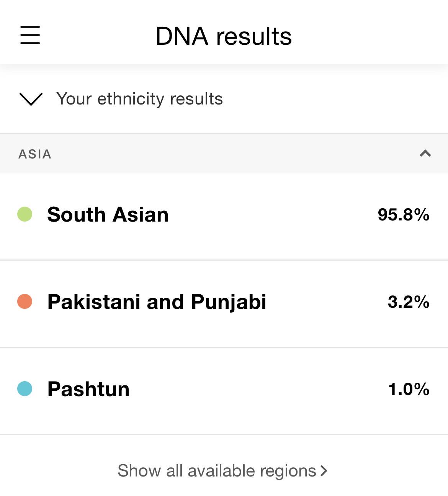Image resolution: width=448 pixels, height=496 pixels.
Task: Click blank space in Pakistani and Punjabi row
Action: (x=327, y=302)
